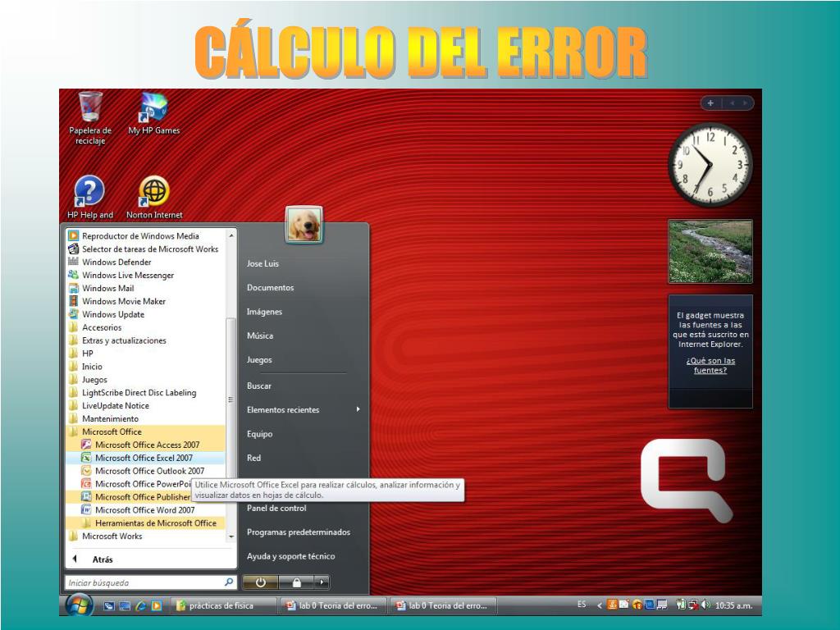Open Música from Start menu
Screen dimensions: 840x630
(260, 336)
